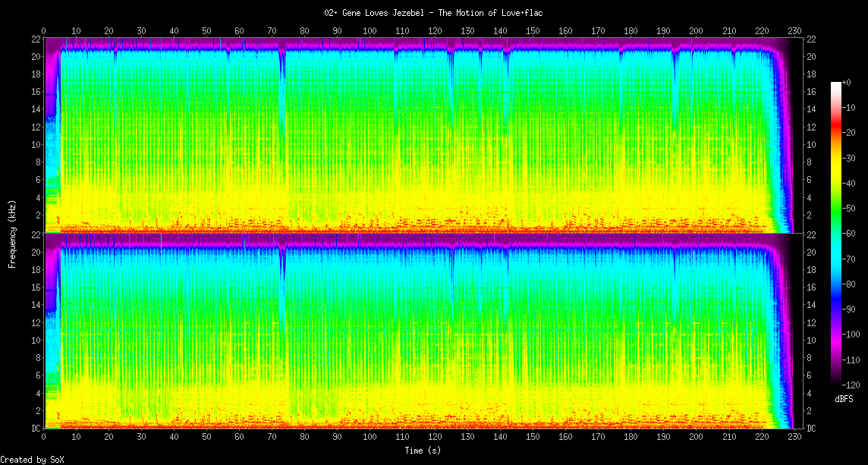Click the 0 second mark on the top time axis

44,31
